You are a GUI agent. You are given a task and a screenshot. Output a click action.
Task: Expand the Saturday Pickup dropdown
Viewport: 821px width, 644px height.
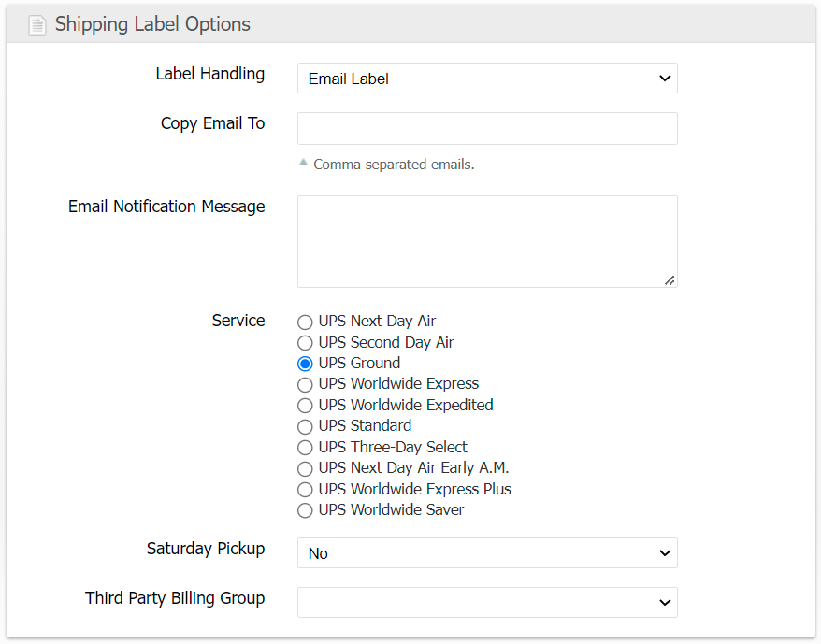click(x=486, y=553)
